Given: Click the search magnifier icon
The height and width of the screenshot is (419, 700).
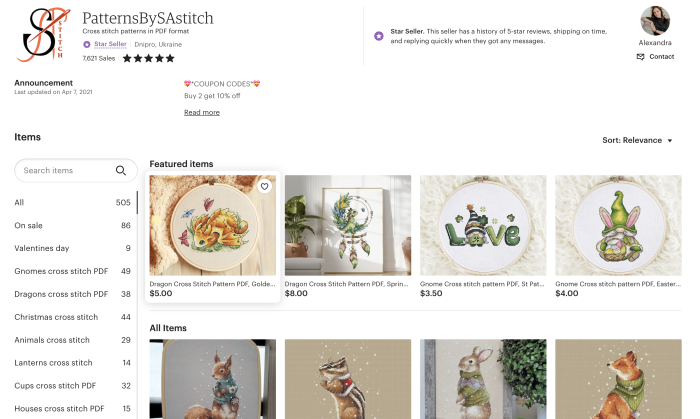Looking at the screenshot, I should [x=122, y=171].
